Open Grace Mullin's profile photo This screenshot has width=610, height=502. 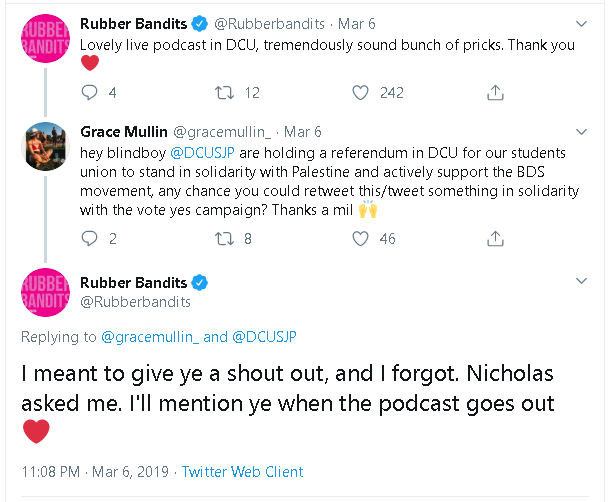point(45,149)
